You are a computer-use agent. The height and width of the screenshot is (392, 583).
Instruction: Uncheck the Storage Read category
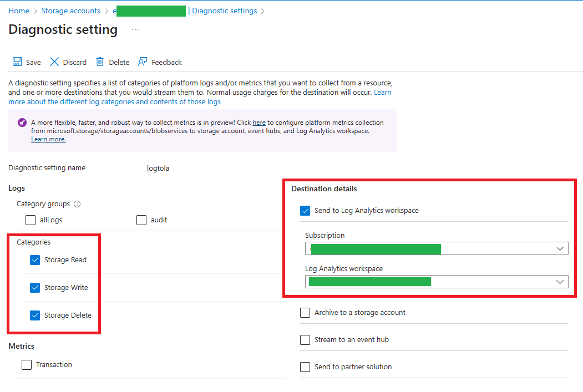(x=36, y=260)
